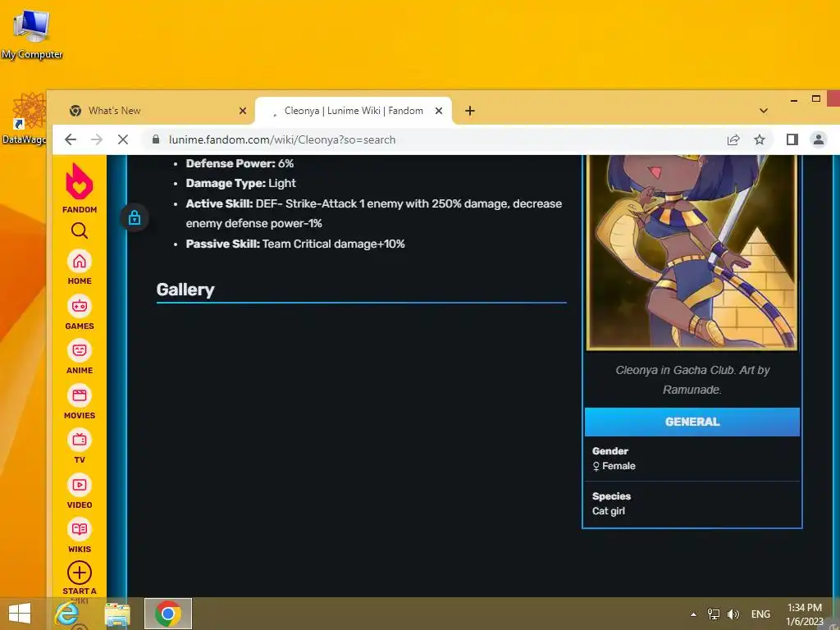Bookmark this page with star icon
Image resolution: width=840 pixels, height=630 pixels.
point(759,139)
